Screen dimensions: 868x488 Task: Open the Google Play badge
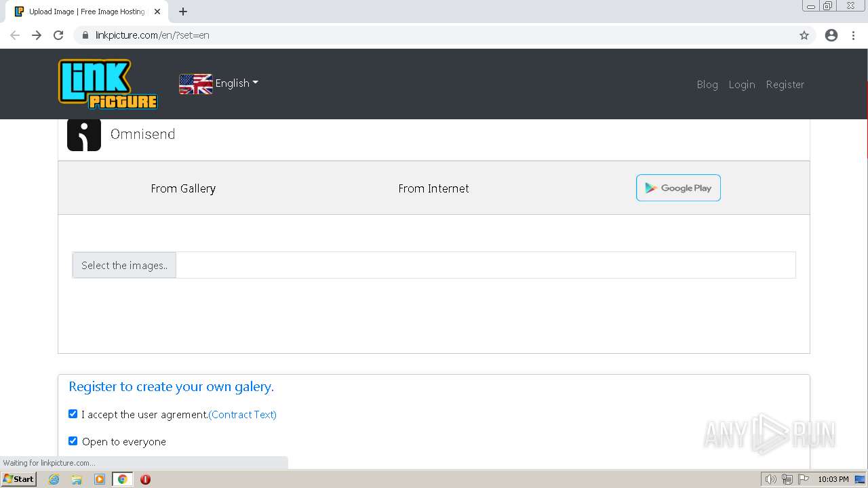point(678,188)
